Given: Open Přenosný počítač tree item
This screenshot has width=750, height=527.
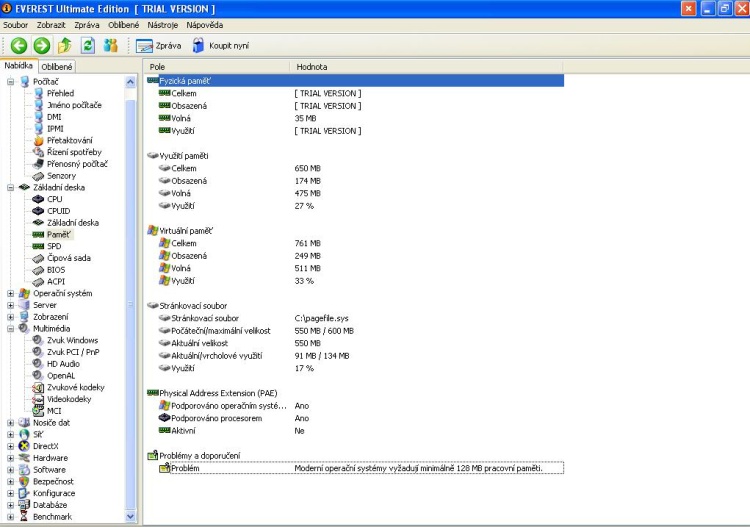Looking at the screenshot, I should (x=77, y=164).
